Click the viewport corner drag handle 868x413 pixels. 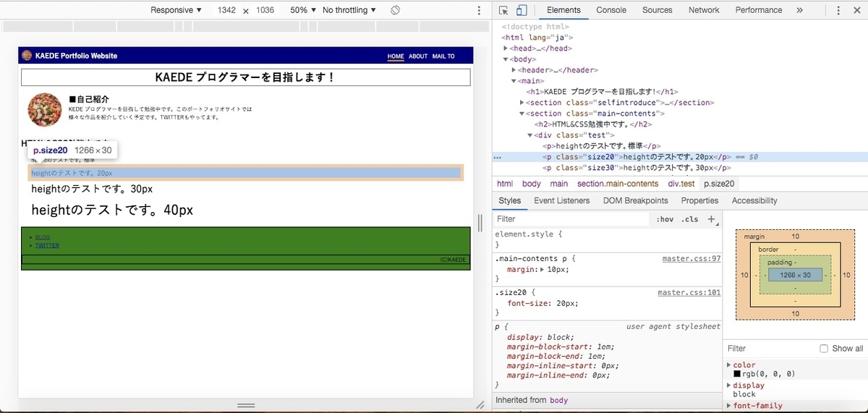coord(480,405)
